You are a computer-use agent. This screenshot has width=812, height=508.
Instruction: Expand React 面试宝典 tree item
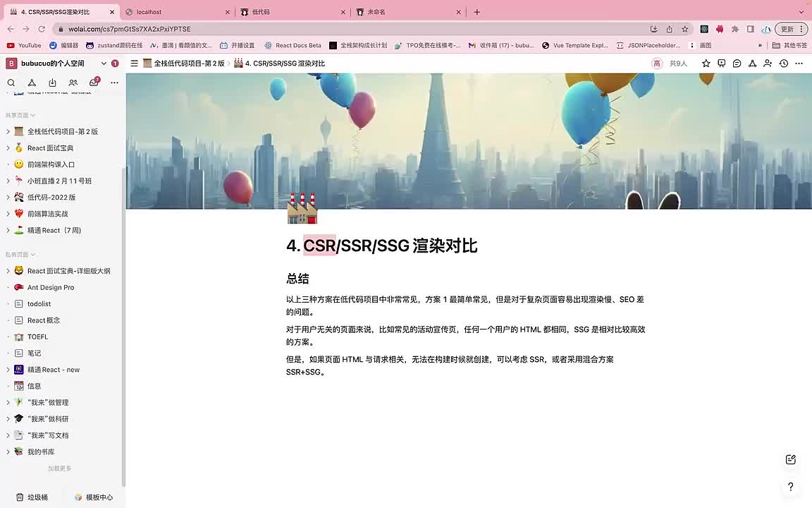coord(8,148)
